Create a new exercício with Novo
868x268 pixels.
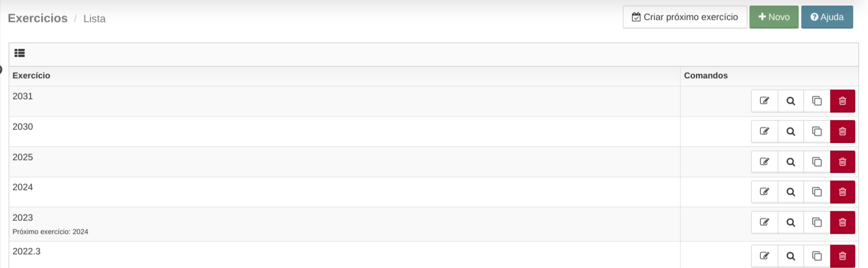coord(774,17)
